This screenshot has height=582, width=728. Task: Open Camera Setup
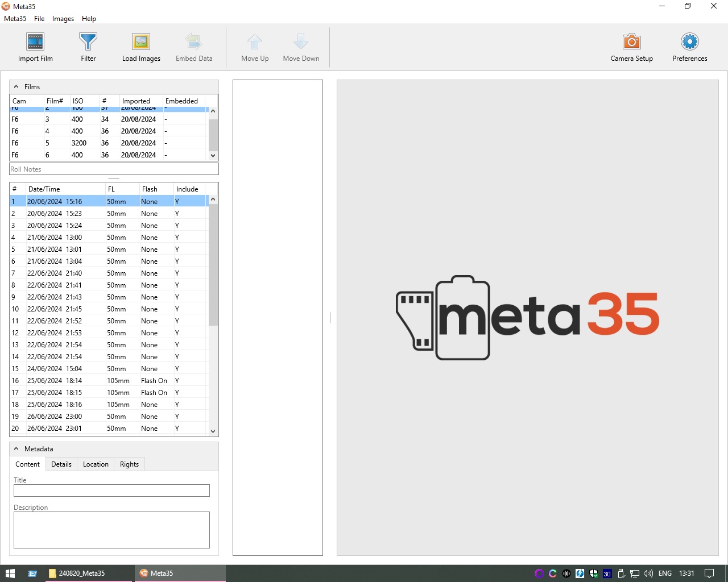pyautogui.click(x=631, y=42)
